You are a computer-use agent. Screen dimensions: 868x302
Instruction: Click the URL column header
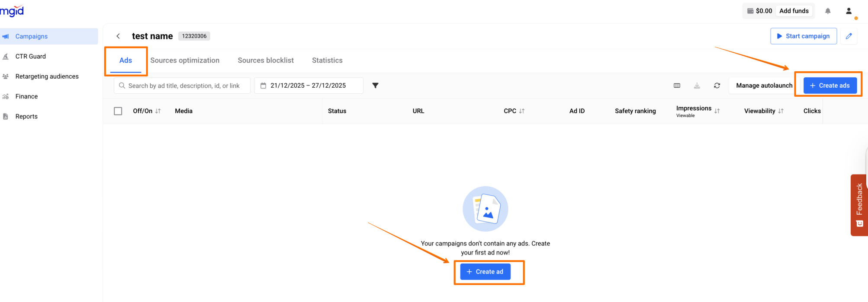pos(418,111)
